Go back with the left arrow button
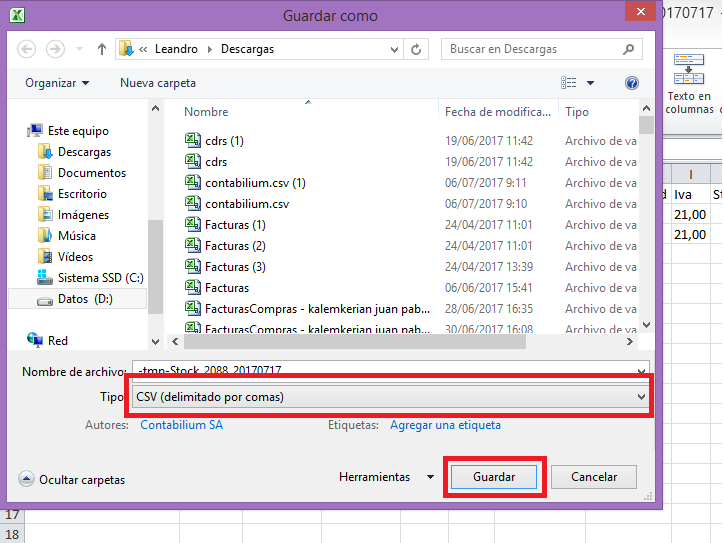Viewport: 724px width, 543px height. click(x=27, y=49)
